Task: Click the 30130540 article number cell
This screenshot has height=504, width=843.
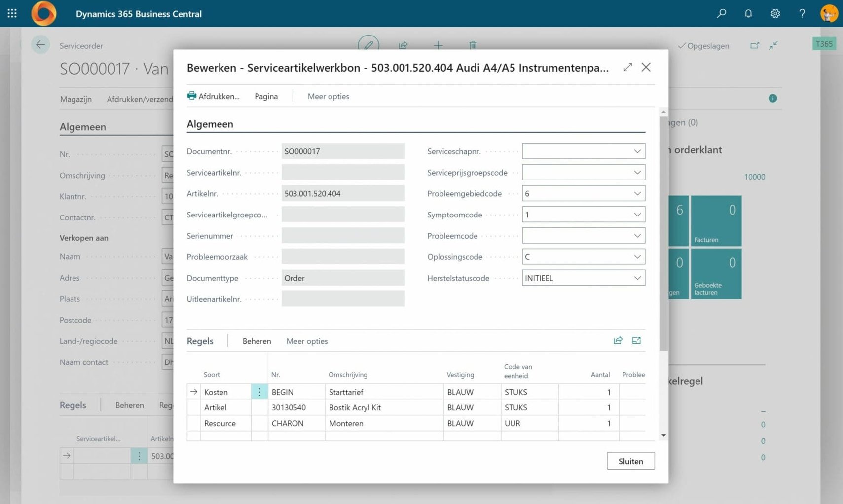Action: (296, 407)
